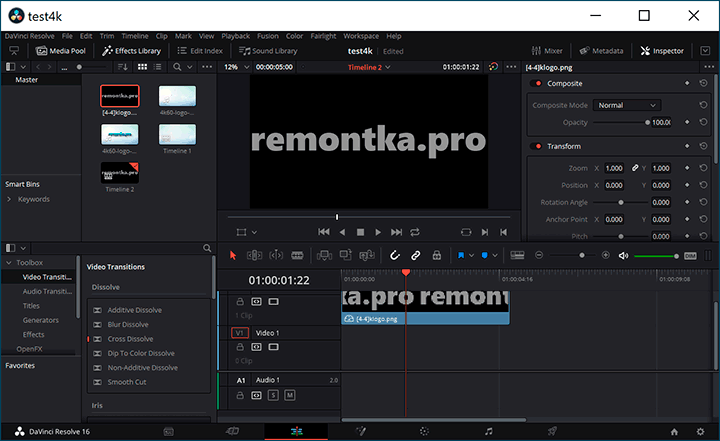The width and height of the screenshot is (720, 441).
Task: Open Marker color dropdown arrow
Action: pyautogui.click(x=495, y=256)
